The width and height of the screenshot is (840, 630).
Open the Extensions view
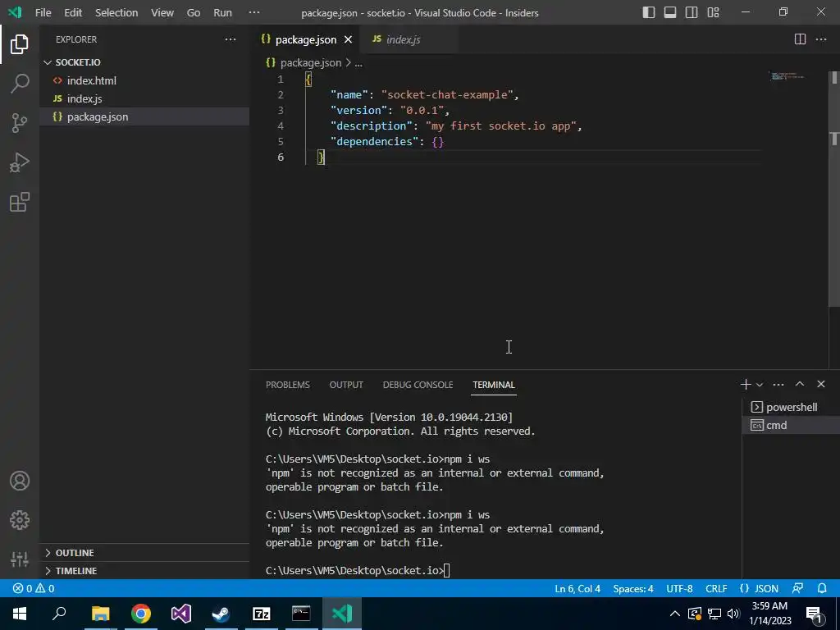point(20,202)
